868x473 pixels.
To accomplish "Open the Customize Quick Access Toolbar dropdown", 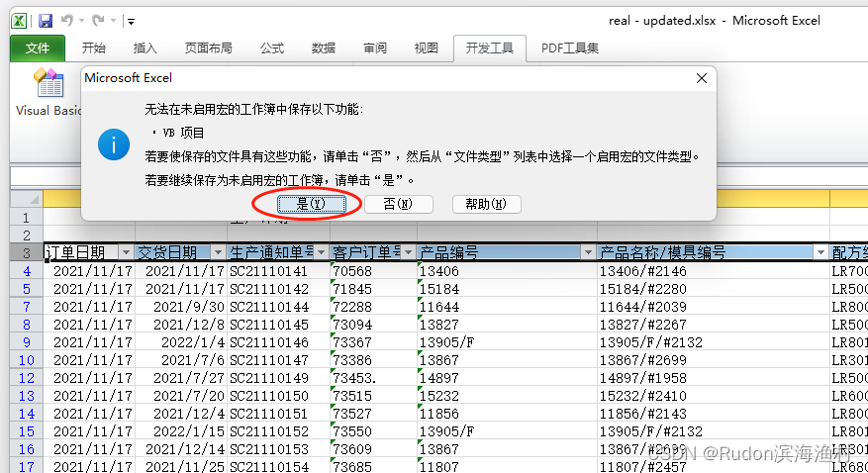I will pos(131,22).
